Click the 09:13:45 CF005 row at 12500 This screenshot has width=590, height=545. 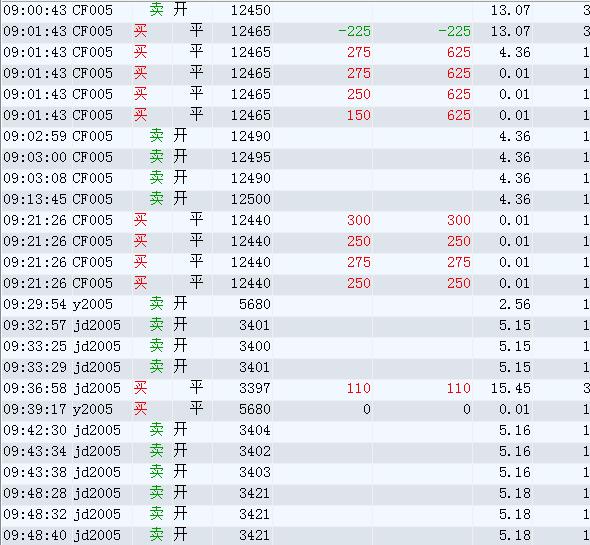(x=295, y=199)
